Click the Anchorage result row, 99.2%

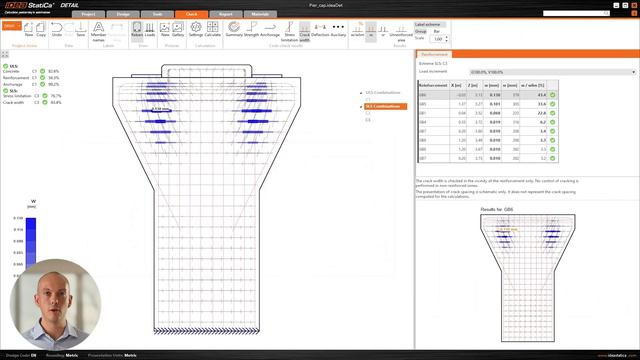tap(31, 84)
